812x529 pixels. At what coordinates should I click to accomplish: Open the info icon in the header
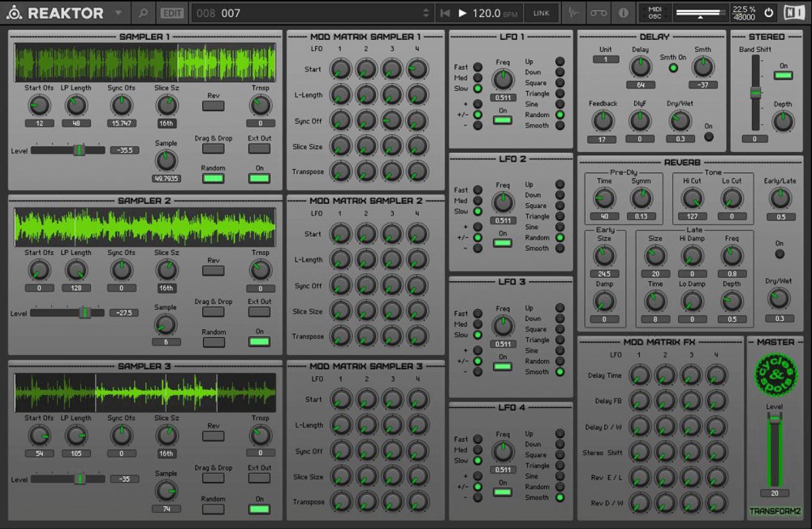pos(623,13)
